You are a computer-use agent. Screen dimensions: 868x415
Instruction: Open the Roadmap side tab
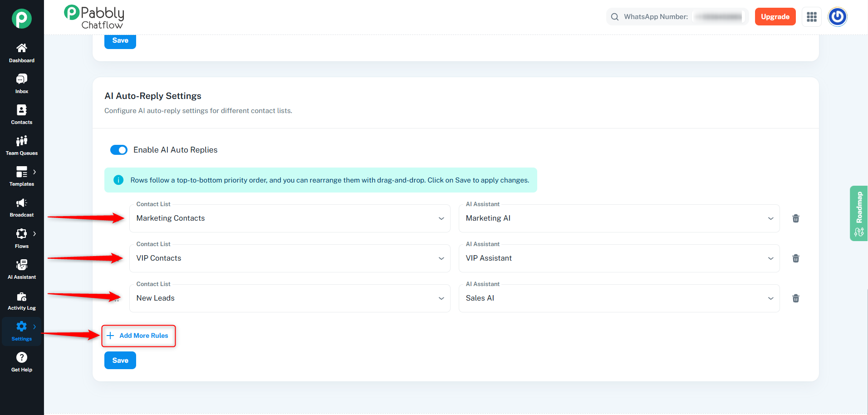pyautogui.click(x=858, y=213)
